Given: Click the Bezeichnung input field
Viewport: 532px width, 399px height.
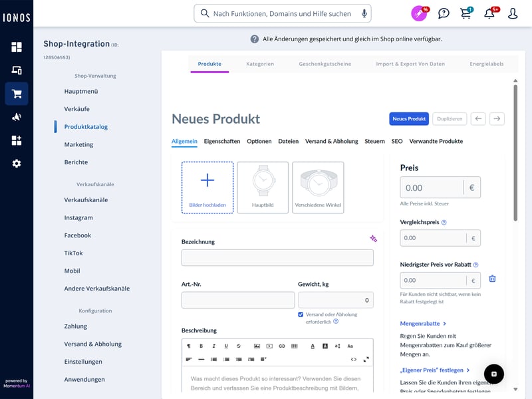Looking at the screenshot, I should pyautogui.click(x=277, y=258).
